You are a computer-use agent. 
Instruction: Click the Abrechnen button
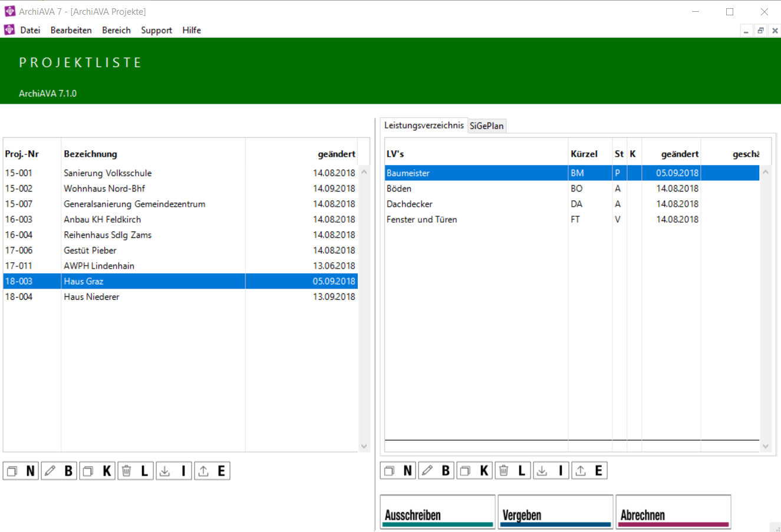pyautogui.click(x=673, y=512)
